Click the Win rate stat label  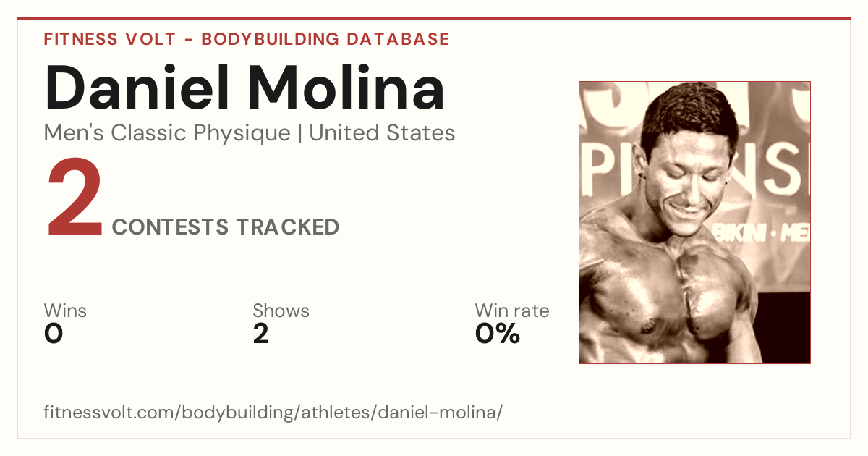[512, 311]
